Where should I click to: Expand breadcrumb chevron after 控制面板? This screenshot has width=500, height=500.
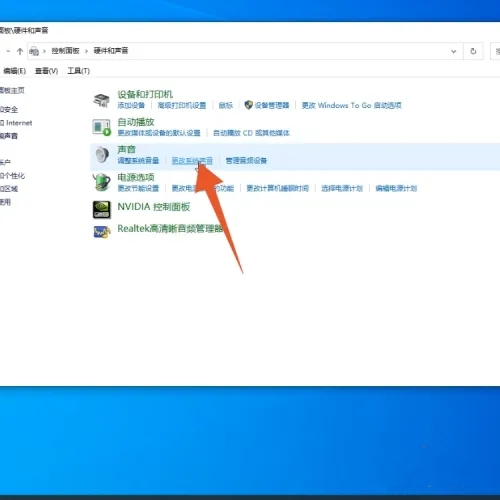[x=86, y=51]
